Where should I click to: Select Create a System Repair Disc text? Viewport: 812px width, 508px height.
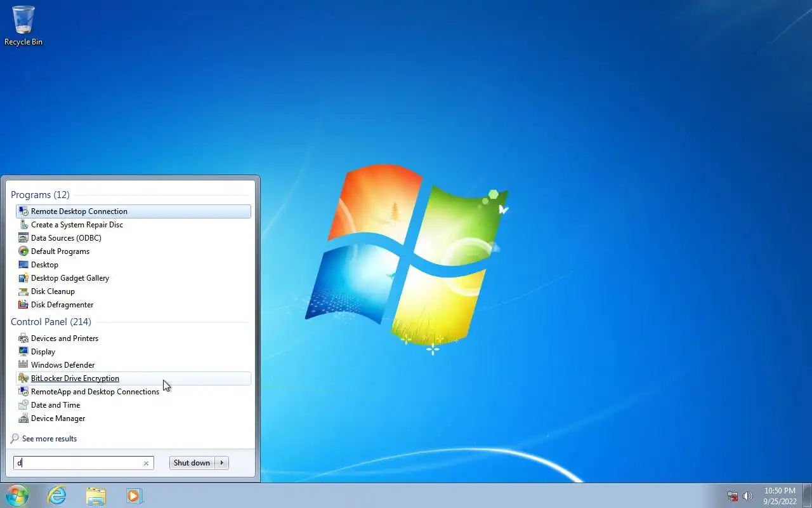coord(77,225)
